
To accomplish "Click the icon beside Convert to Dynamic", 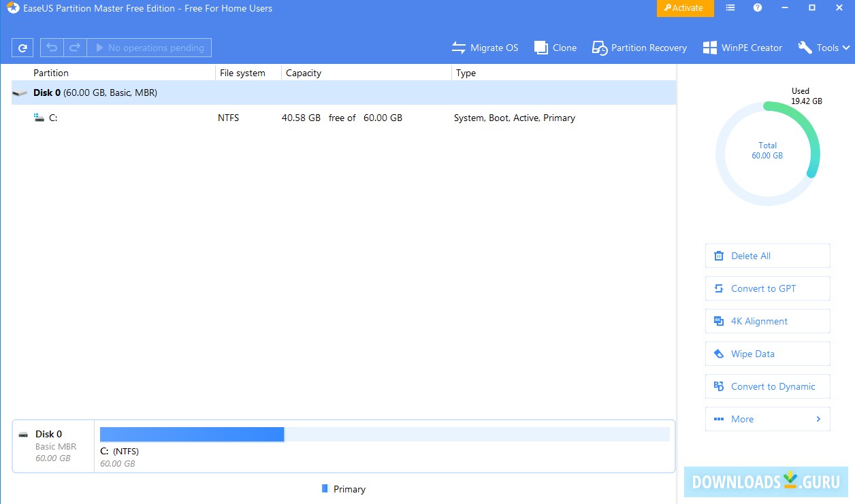I will [718, 386].
